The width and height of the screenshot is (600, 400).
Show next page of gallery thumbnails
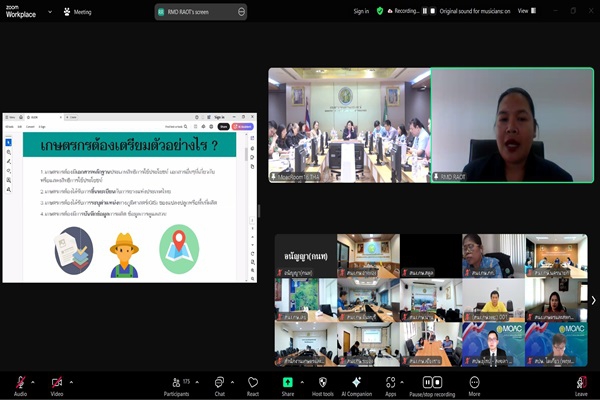[593, 300]
